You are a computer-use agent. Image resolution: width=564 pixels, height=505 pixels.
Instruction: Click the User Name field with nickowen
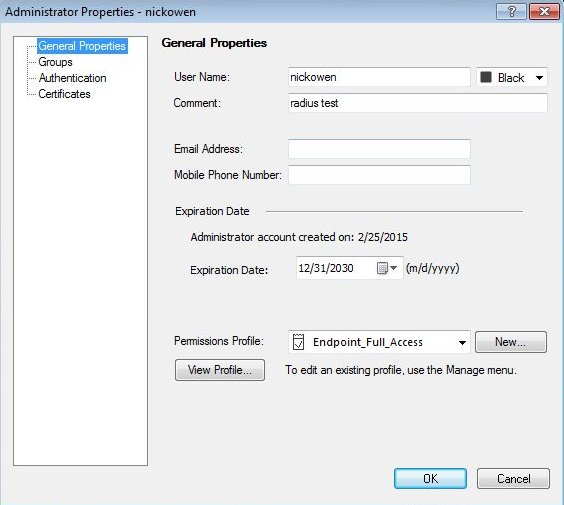coord(379,77)
